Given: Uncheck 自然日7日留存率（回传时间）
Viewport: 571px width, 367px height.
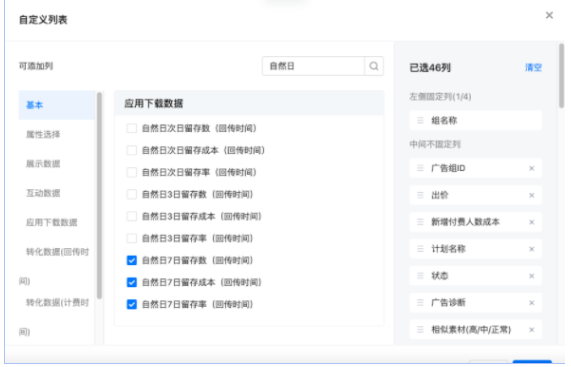Looking at the screenshot, I should [131, 304].
